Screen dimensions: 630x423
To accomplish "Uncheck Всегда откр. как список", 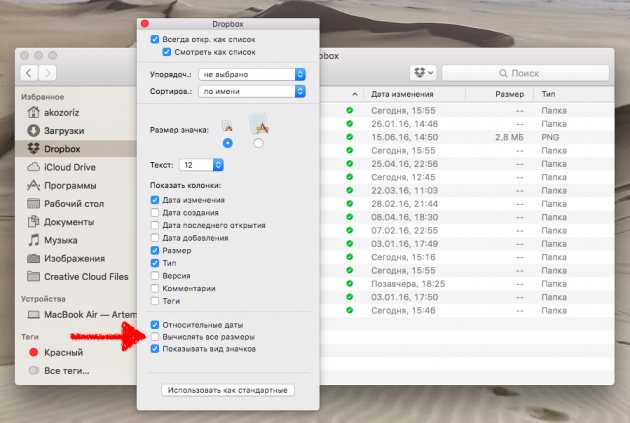I will click(x=155, y=39).
